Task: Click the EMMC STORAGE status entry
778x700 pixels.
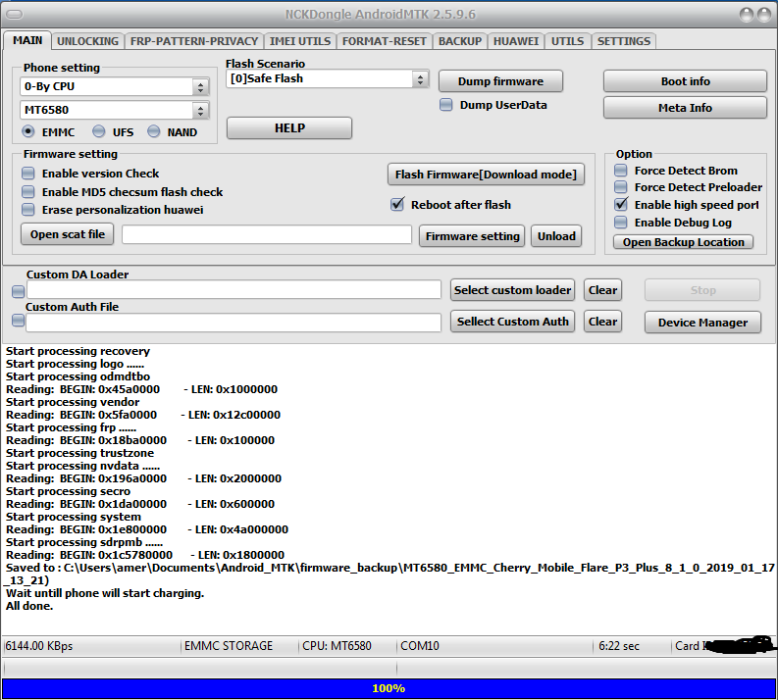Action: pos(229,646)
